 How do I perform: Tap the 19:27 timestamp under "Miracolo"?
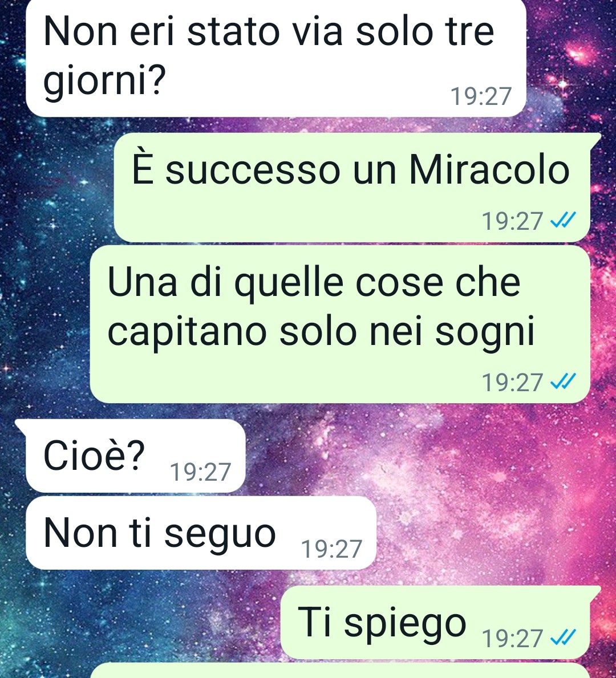512,221
